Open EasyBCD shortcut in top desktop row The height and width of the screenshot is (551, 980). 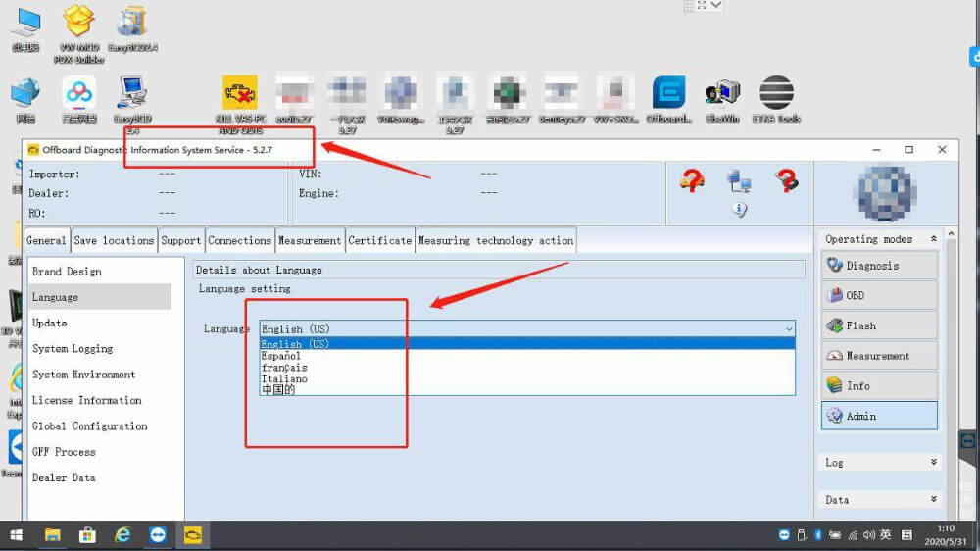(132, 28)
